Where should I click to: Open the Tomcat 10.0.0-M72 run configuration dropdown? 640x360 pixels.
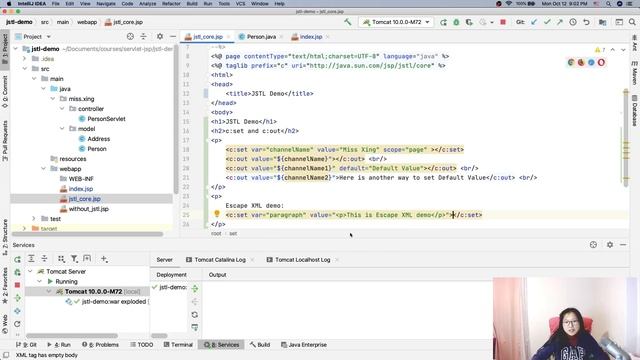pyautogui.click(x=396, y=22)
